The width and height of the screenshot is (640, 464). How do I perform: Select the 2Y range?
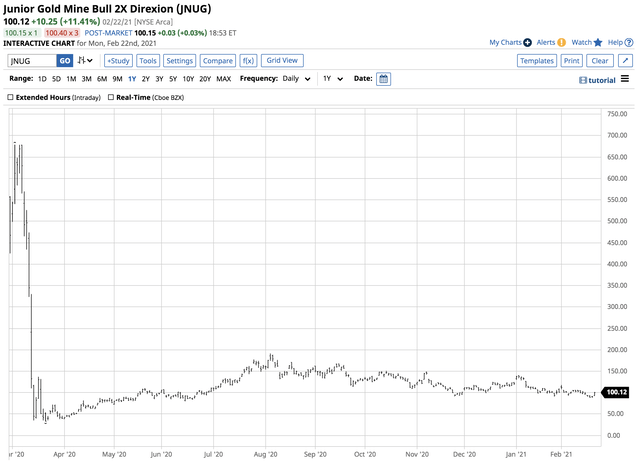(x=146, y=79)
